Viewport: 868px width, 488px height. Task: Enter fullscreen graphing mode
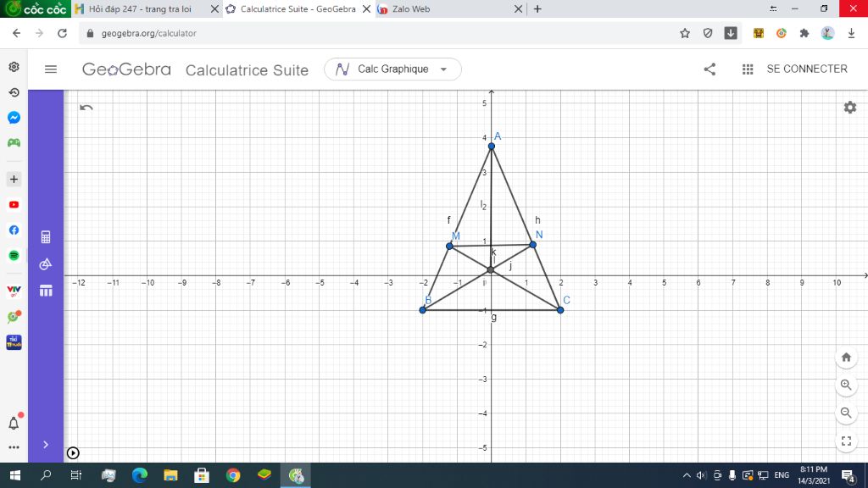pyautogui.click(x=846, y=441)
